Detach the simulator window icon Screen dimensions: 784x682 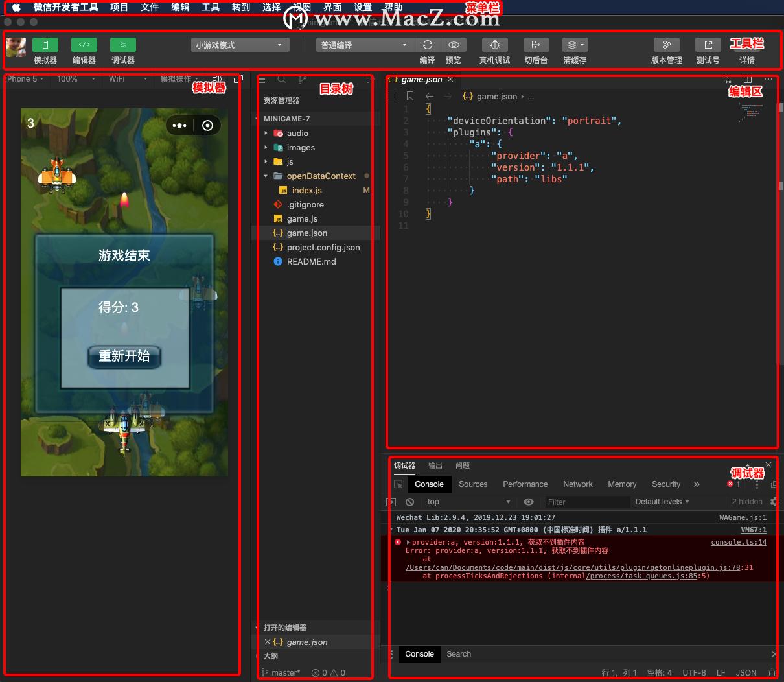click(238, 79)
